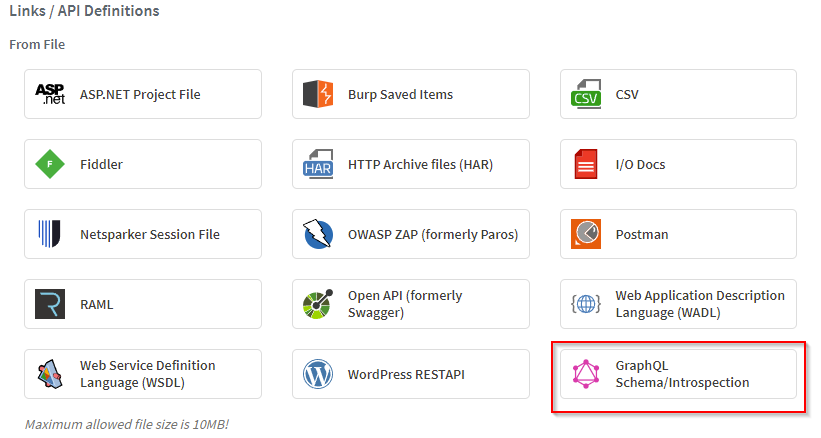Select HTTP Archive files (HAR)
The height and width of the screenshot is (438, 821).
coord(411,164)
